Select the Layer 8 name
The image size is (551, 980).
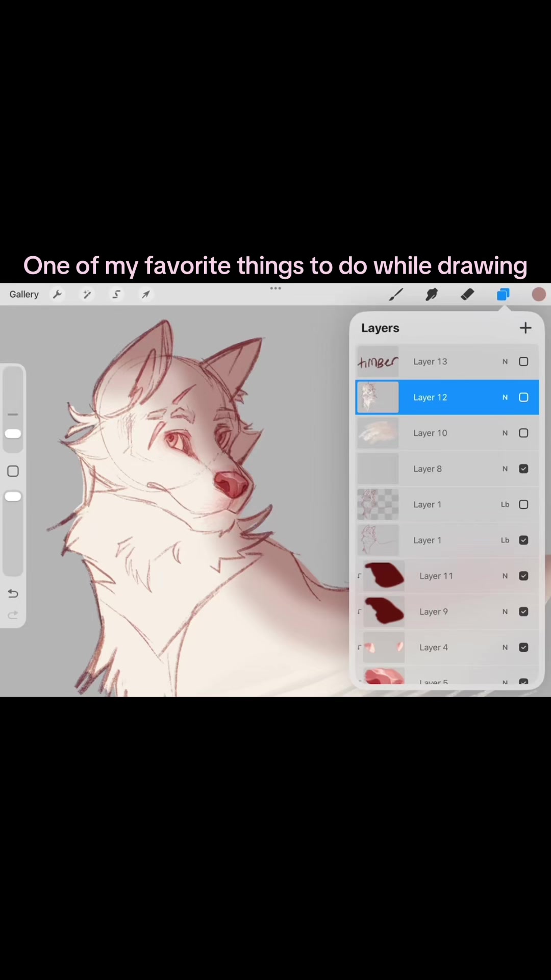tap(428, 469)
